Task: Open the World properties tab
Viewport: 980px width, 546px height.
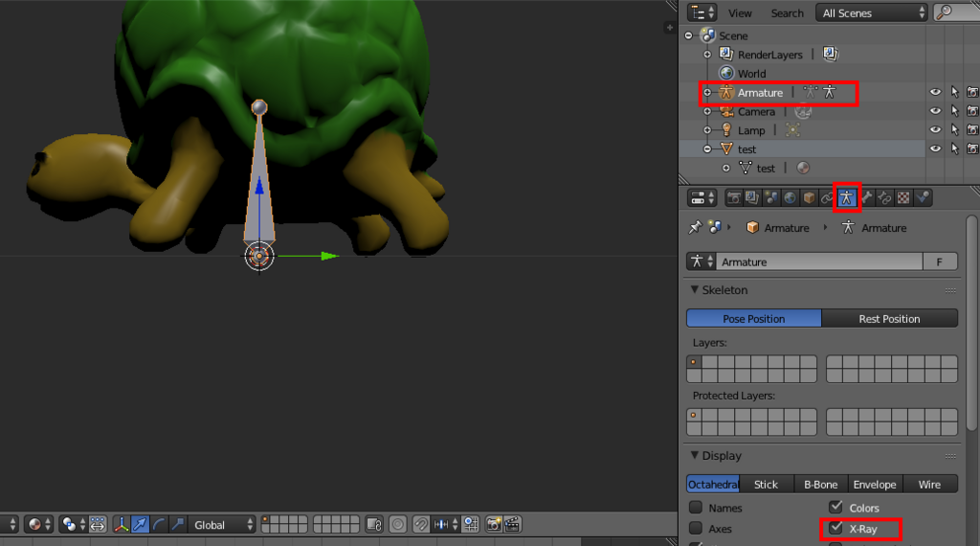Action: pos(790,198)
